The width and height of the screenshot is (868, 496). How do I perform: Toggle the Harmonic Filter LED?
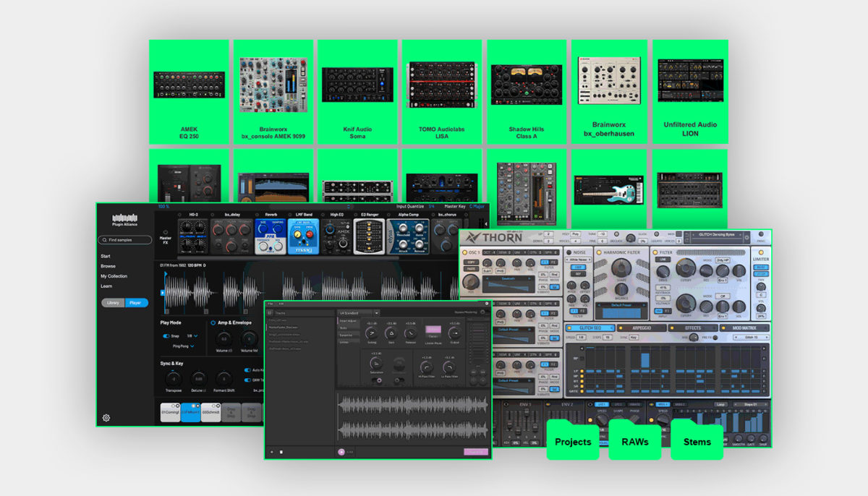598,252
